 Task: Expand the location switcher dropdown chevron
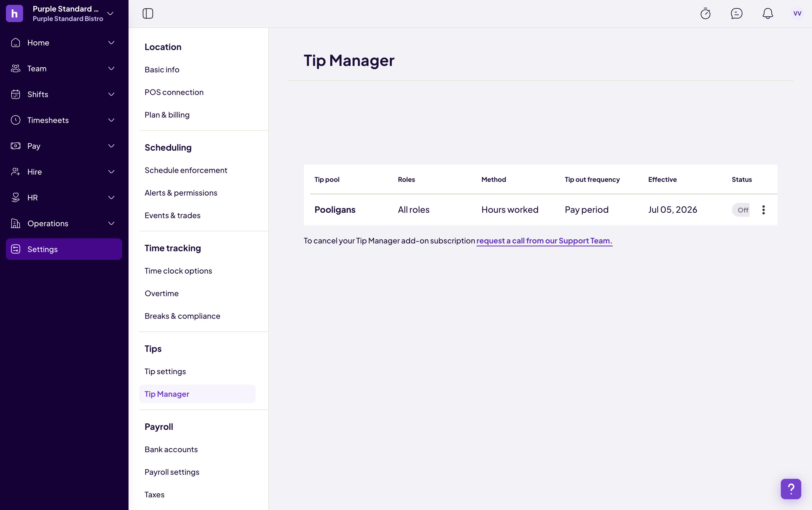tap(110, 13)
